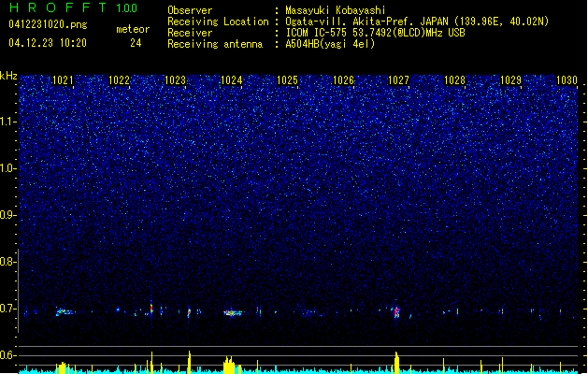Click the 1024 time marker
Image resolution: width=588 pixels, height=374 pixels.
pos(232,80)
